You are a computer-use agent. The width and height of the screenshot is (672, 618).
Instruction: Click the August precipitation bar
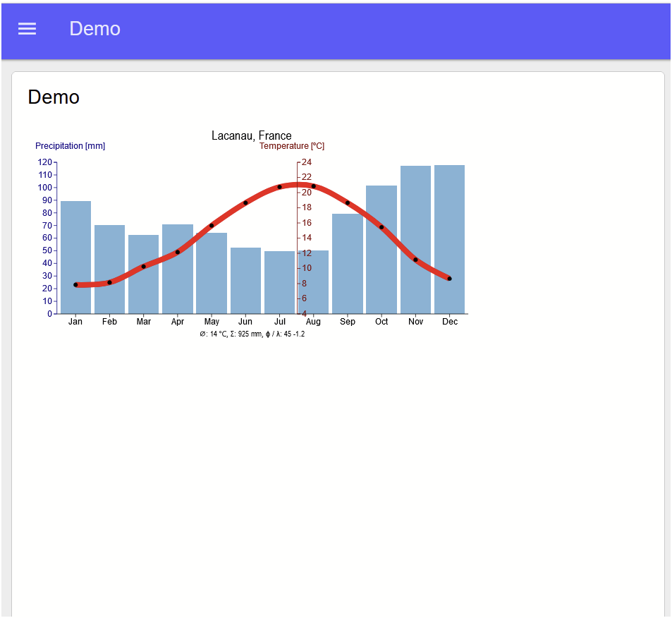313,281
